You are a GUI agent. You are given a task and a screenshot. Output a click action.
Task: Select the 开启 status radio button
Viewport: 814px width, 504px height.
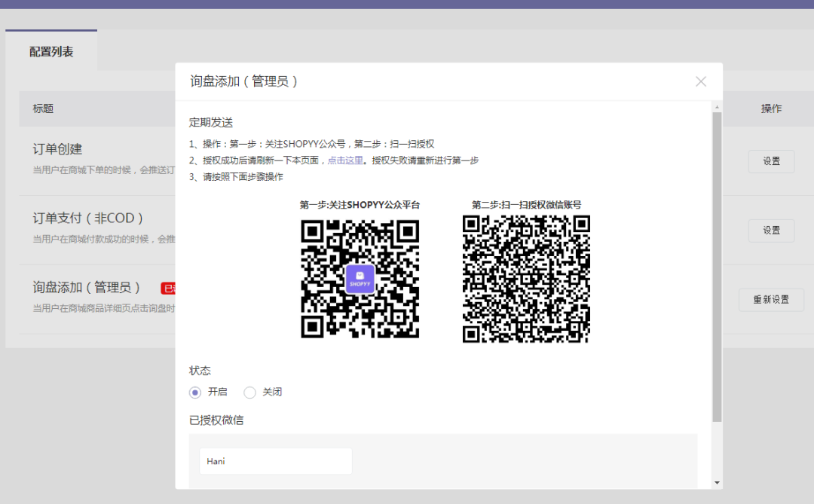195,392
